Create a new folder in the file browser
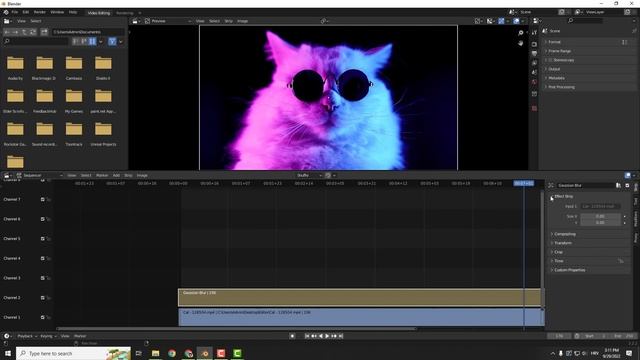Viewport: 640px width, 360px height. pyautogui.click(x=44, y=32)
